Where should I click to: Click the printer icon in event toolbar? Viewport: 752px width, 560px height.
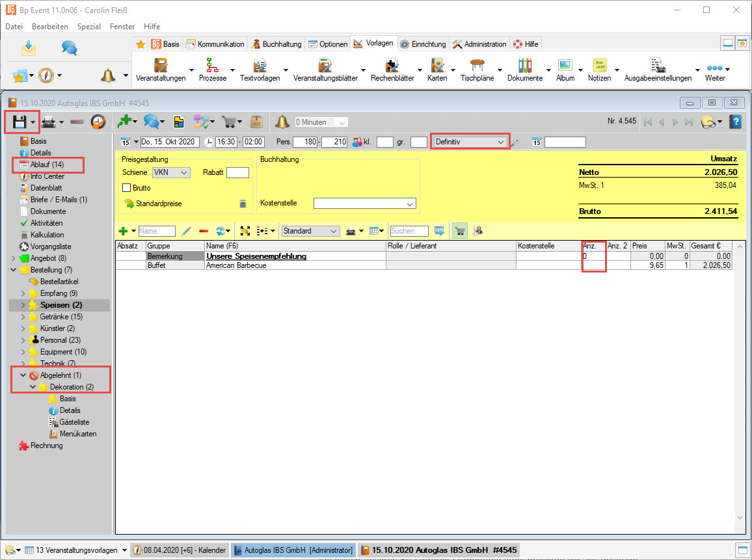(49, 122)
